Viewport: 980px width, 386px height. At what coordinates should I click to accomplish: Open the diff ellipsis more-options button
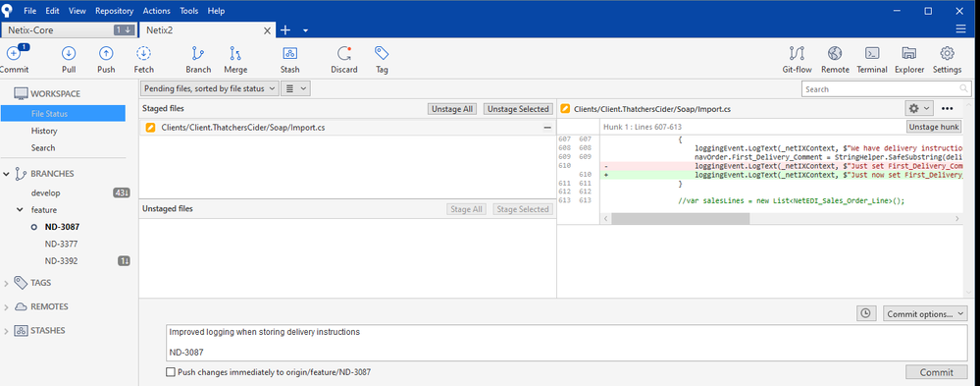(947, 109)
